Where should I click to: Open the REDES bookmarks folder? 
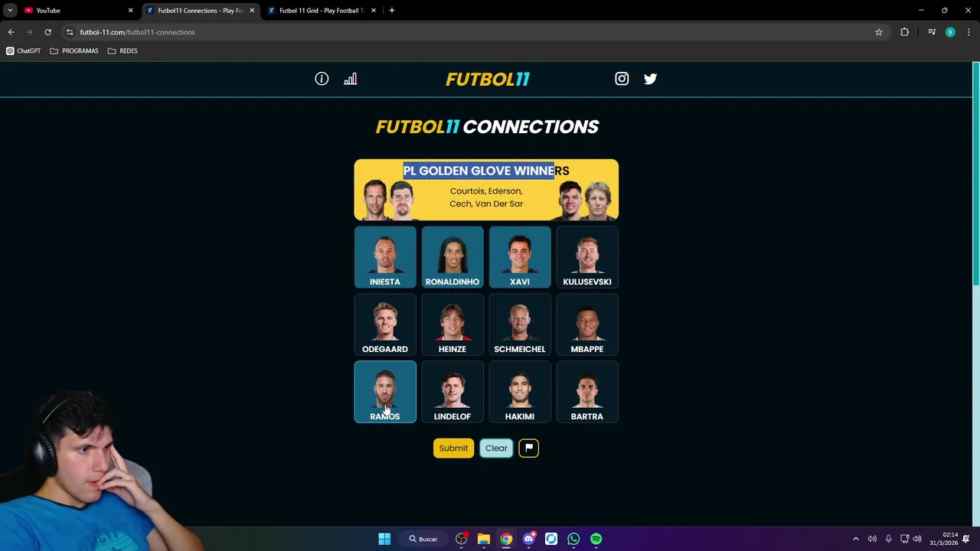pyautogui.click(x=122, y=51)
